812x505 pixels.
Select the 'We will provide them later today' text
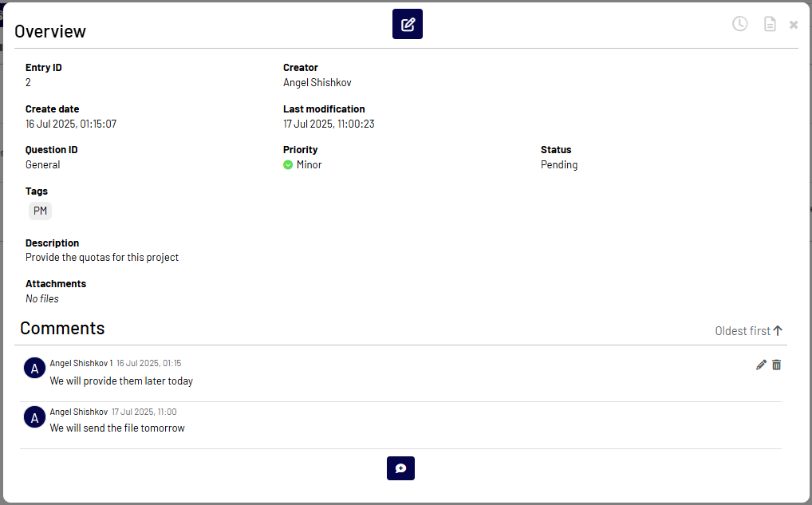coord(121,381)
